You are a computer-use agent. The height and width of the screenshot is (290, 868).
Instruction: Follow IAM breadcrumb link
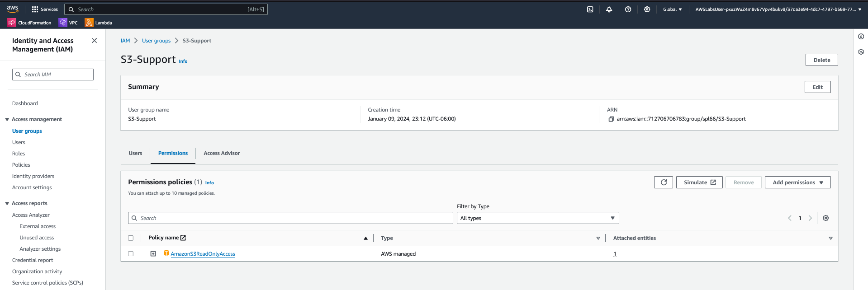tap(125, 41)
